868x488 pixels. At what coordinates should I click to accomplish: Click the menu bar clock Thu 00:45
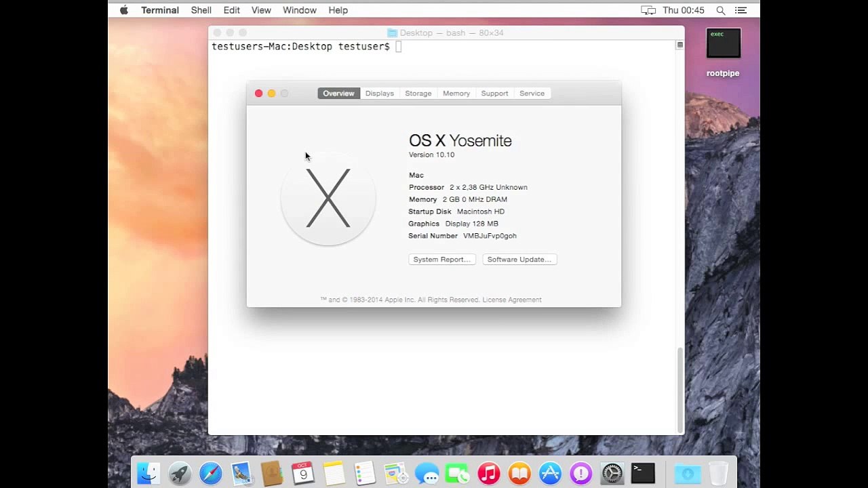pyautogui.click(x=684, y=10)
